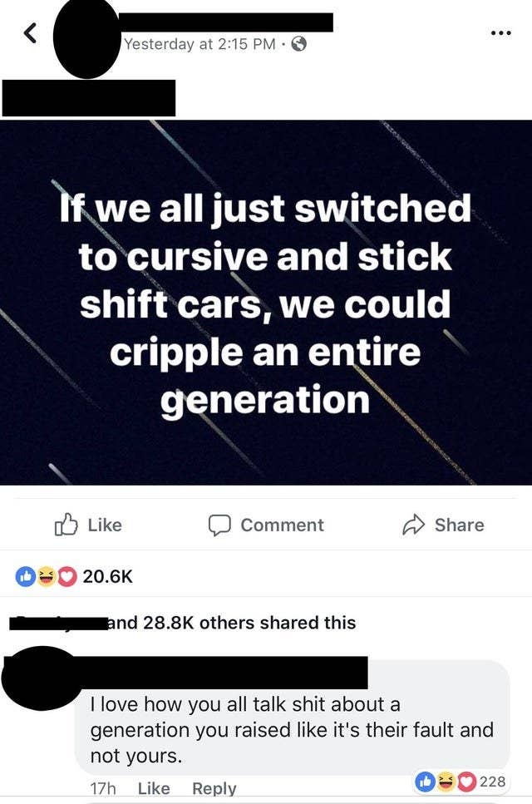The width and height of the screenshot is (532, 804).
Task: View who shared: 28.8K others shared this
Action: tap(231, 623)
